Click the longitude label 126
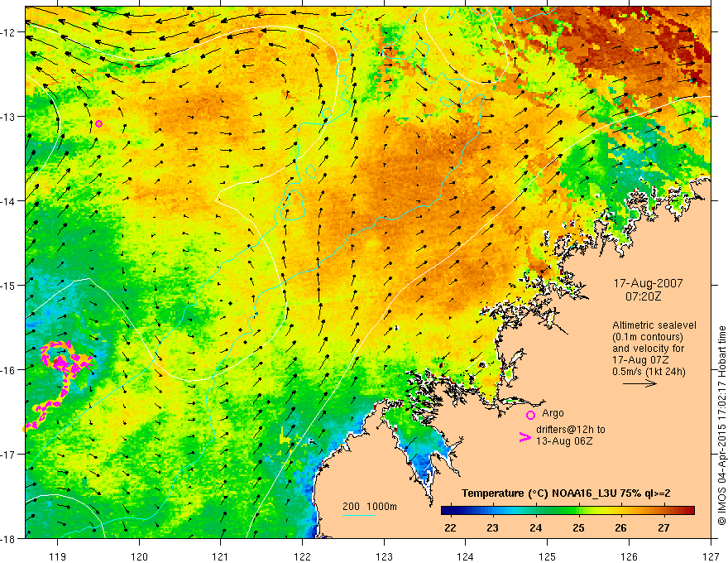Viewport: 728px width, 563px height. 629,556
